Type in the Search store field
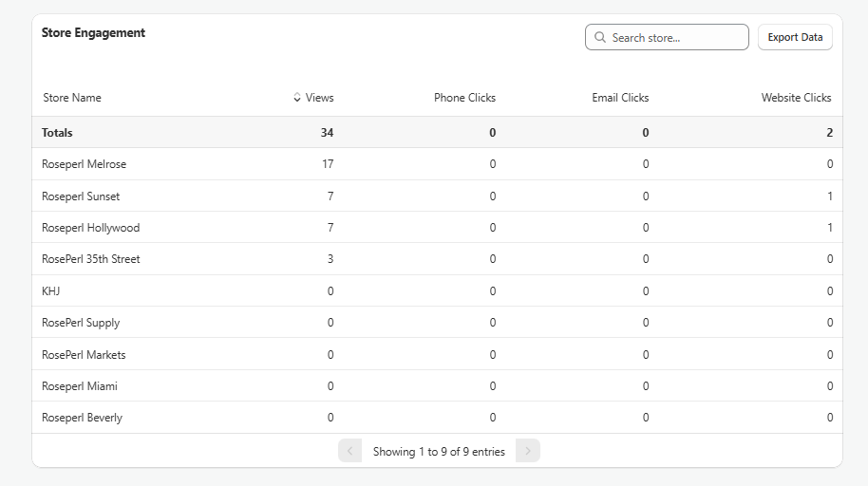868x486 pixels. point(676,38)
